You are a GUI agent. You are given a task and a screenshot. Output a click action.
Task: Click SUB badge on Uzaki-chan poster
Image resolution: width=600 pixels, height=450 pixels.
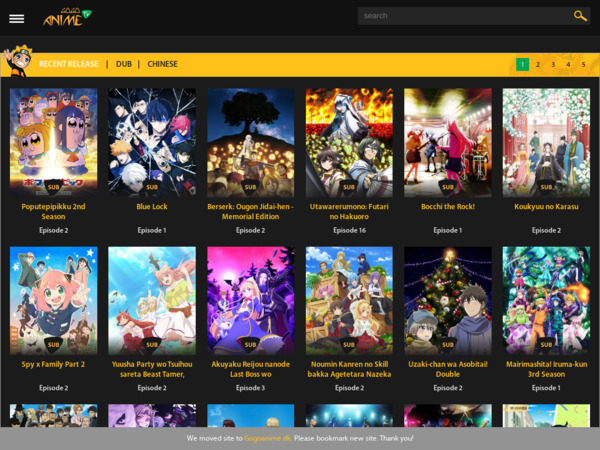click(x=448, y=344)
